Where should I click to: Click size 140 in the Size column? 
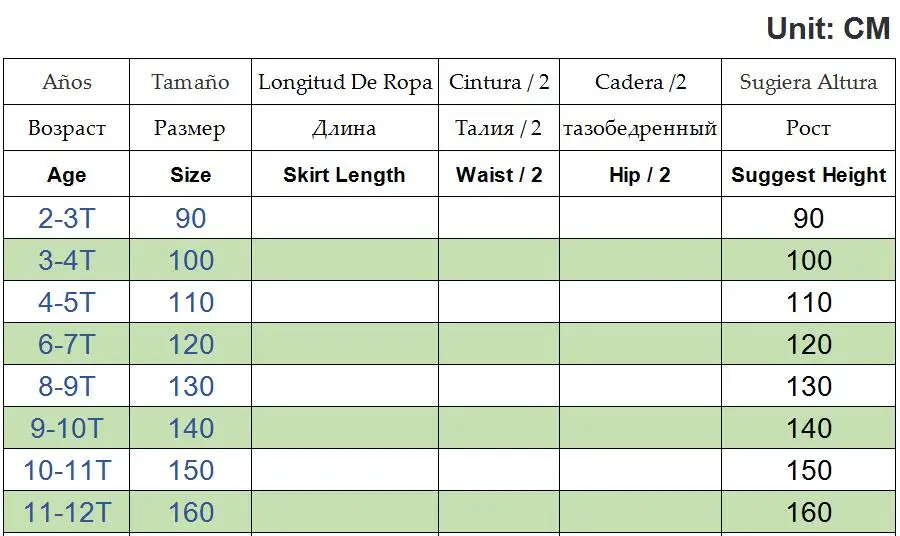pyautogui.click(x=191, y=428)
